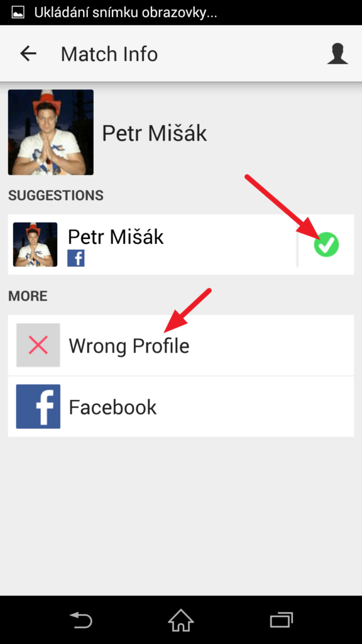
Task: Tap the green checkmark confirm icon
Action: (326, 245)
